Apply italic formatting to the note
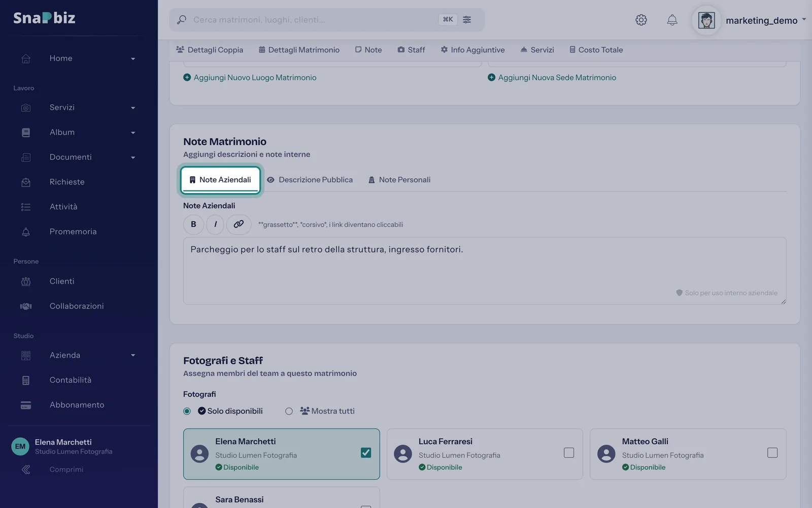 pos(215,224)
